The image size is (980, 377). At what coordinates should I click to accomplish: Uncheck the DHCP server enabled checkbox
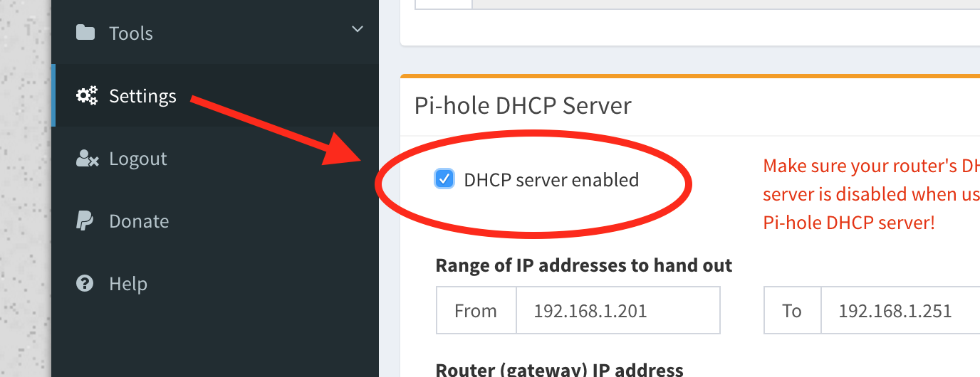tap(444, 179)
